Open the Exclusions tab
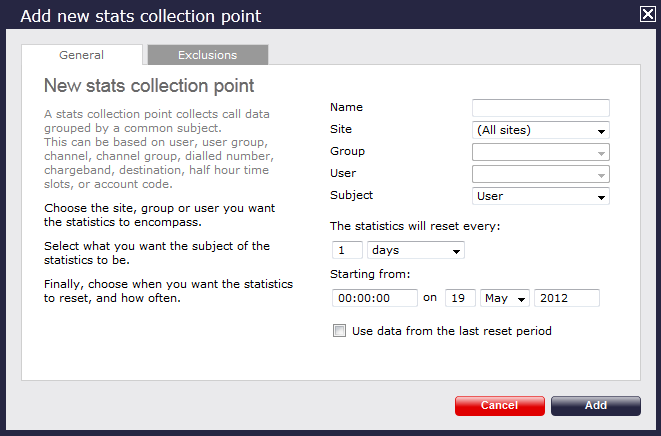 click(x=207, y=55)
